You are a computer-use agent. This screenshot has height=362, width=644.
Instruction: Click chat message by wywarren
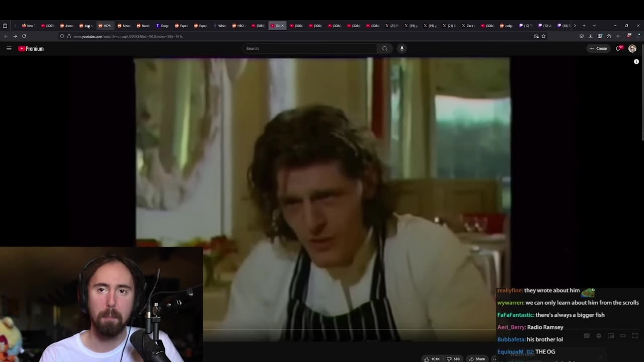click(x=568, y=303)
